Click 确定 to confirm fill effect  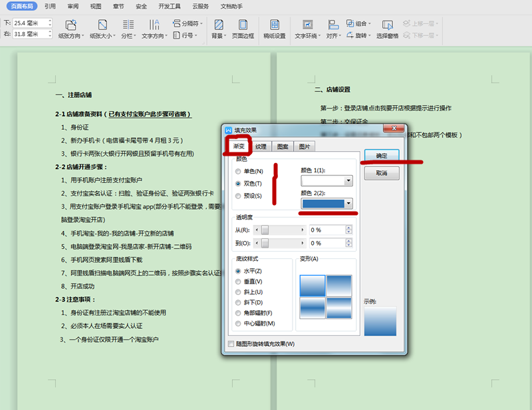[382, 156]
